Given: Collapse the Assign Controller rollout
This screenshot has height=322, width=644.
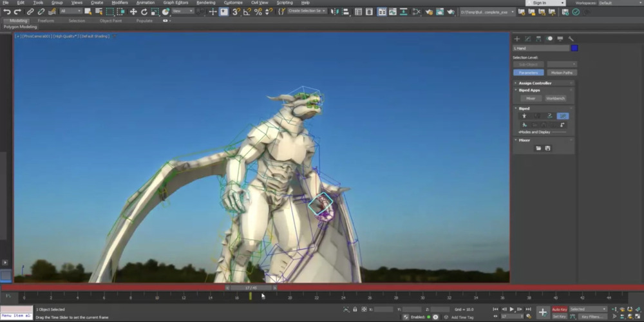Looking at the screenshot, I should 544,83.
